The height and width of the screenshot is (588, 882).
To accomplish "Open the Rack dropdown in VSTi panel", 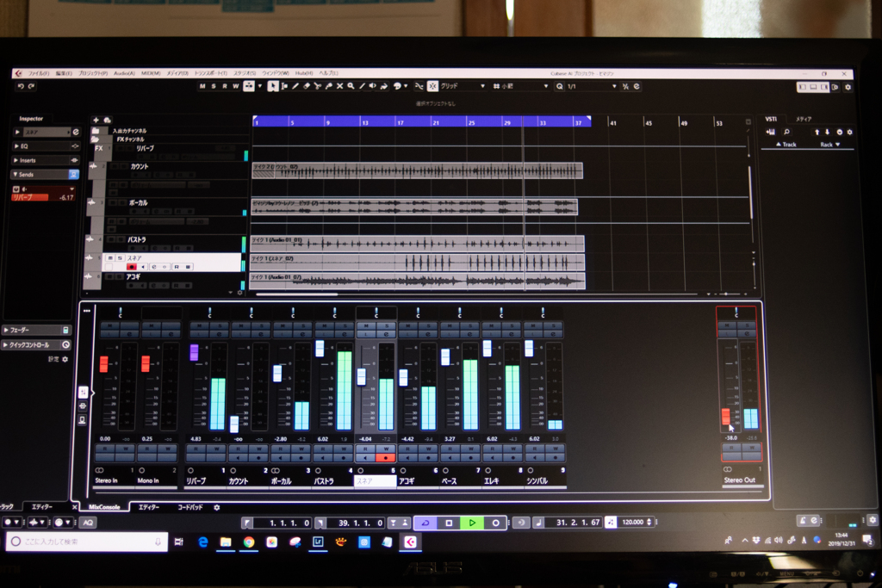I will [829, 145].
